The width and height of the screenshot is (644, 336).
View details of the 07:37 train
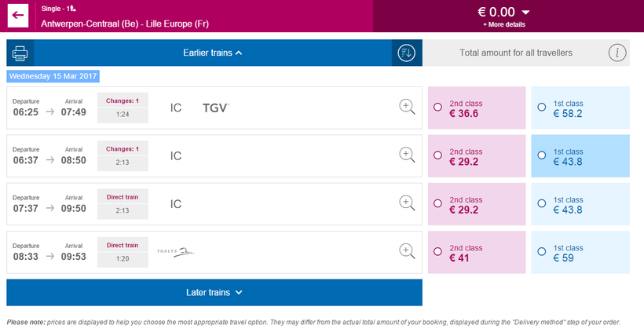(x=407, y=204)
